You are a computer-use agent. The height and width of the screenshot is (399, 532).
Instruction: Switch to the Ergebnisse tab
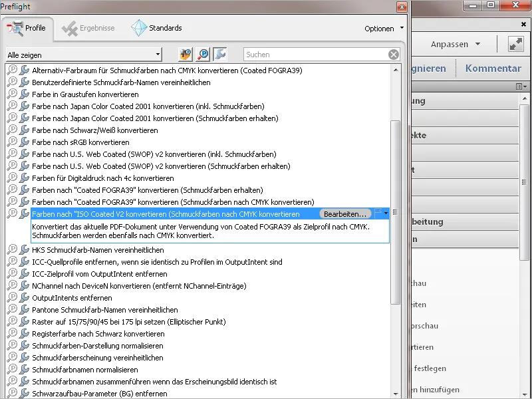(x=89, y=28)
